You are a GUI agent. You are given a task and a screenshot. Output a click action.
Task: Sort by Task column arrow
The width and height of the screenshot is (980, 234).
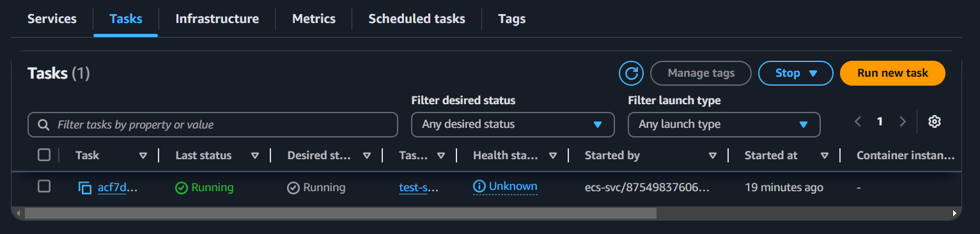pyautogui.click(x=143, y=155)
